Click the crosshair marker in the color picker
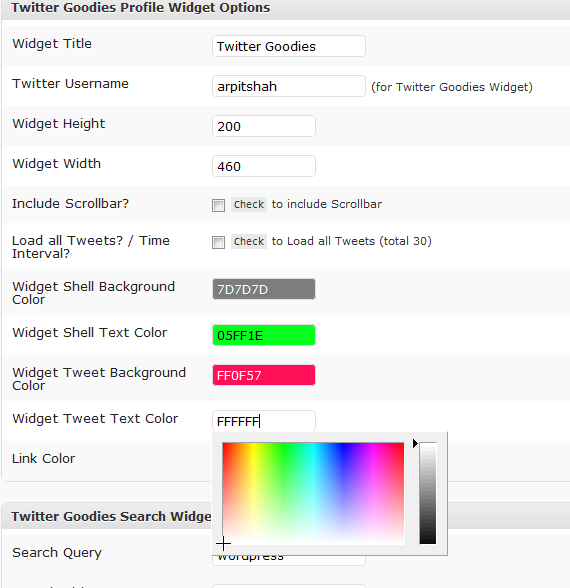The image size is (570, 588). click(223, 543)
